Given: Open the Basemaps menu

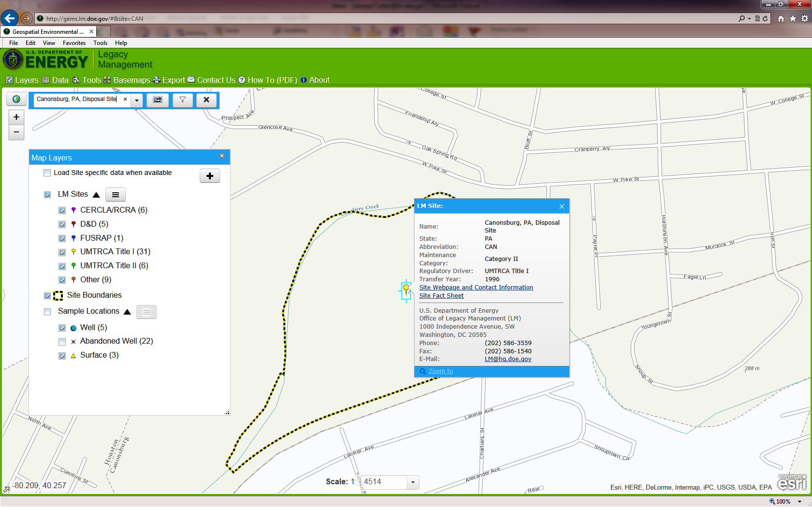Looking at the screenshot, I should pos(127,80).
